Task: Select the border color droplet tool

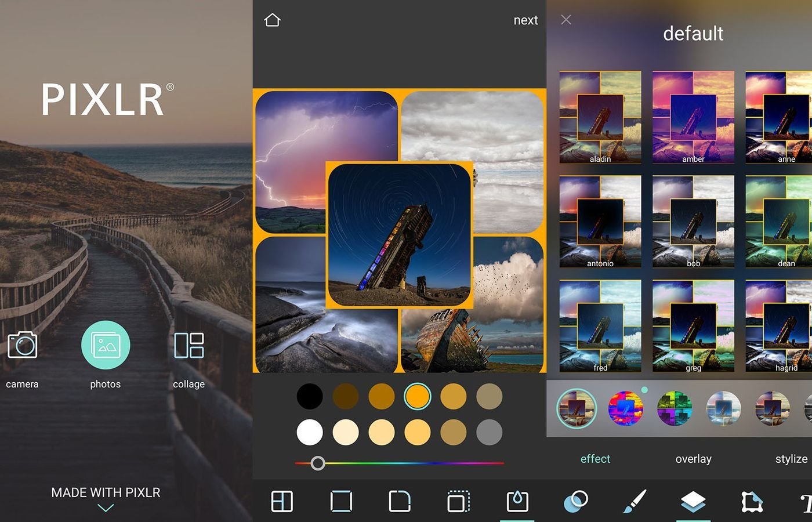Action: coord(517,501)
